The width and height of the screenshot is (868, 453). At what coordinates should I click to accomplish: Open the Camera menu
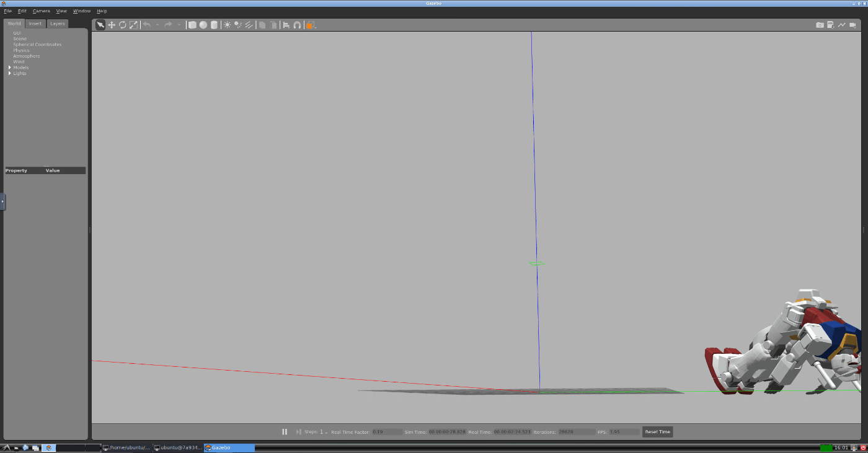pos(42,11)
